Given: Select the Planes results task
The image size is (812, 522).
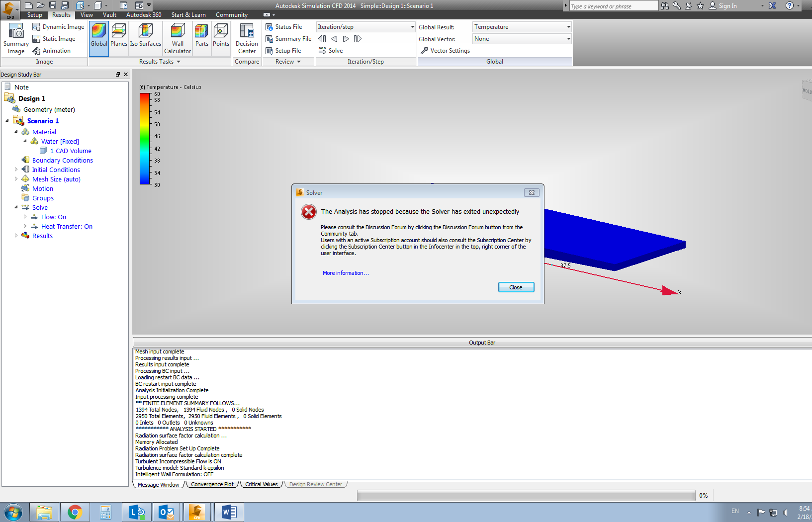Looking at the screenshot, I should click(x=119, y=39).
